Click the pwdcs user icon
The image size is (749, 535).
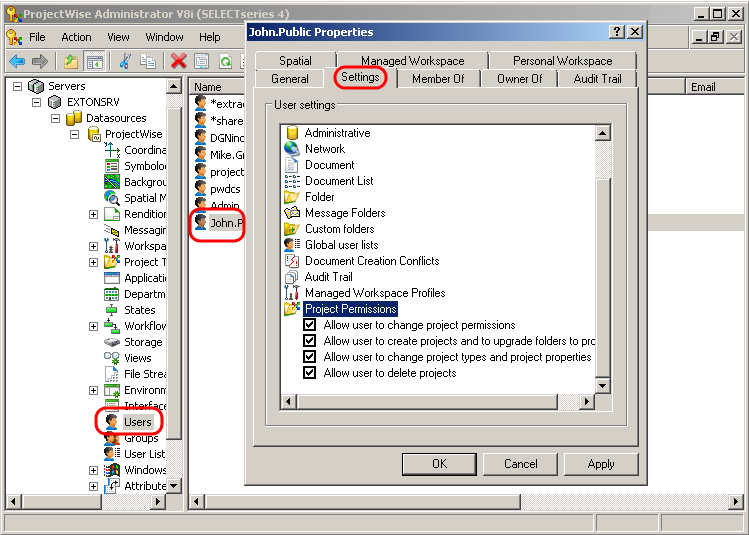(201, 189)
